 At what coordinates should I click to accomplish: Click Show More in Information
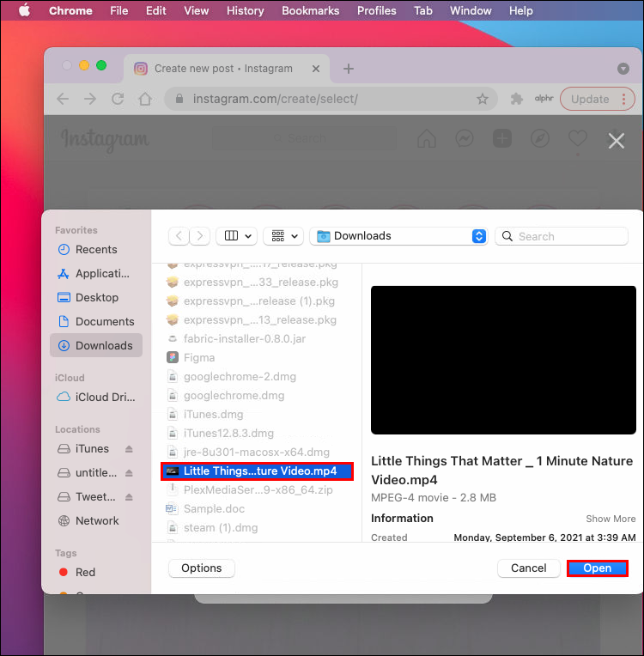click(611, 519)
